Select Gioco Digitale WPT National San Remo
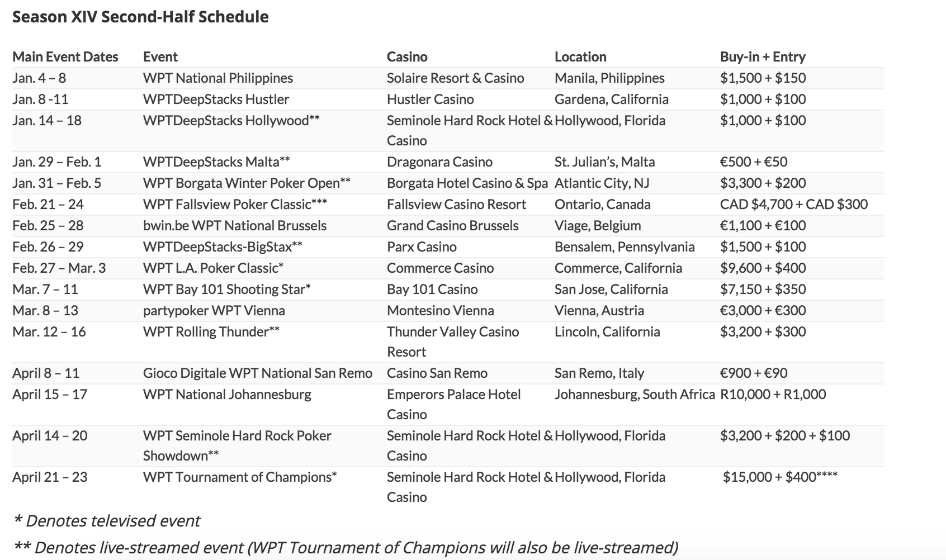Viewport: 946px width, 560px height. coord(258,373)
